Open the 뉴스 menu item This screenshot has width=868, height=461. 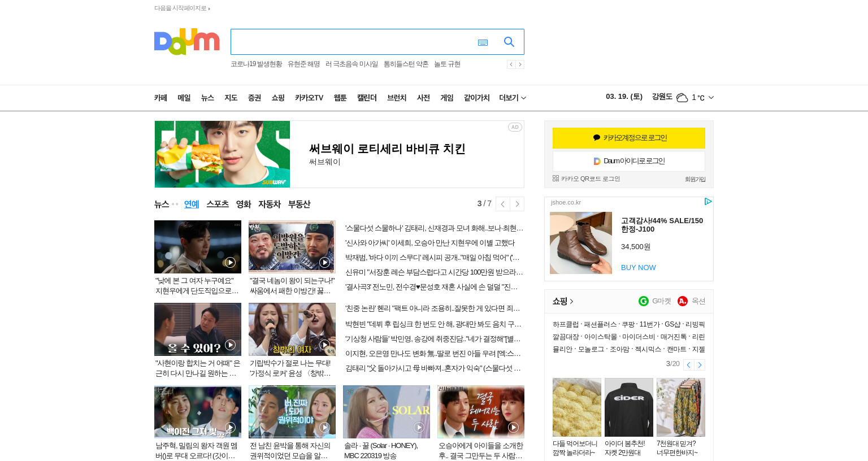tap(207, 98)
